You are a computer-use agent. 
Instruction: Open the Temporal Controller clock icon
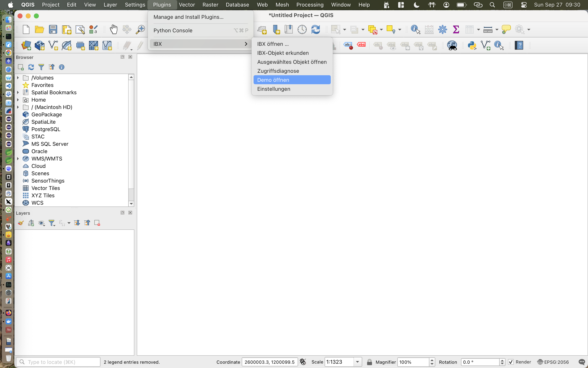click(x=302, y=30)
